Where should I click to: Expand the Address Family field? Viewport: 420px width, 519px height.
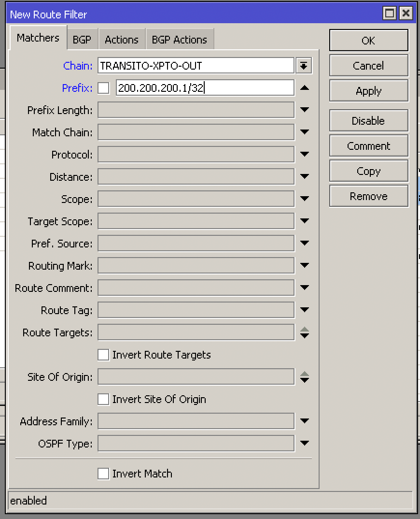click(305, 421)
